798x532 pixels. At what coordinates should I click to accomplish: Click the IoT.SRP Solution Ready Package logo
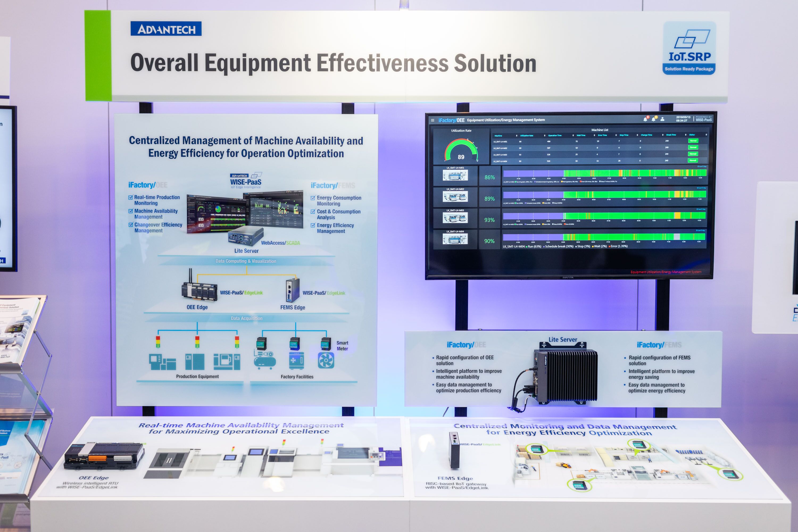[x=689, y=48]
